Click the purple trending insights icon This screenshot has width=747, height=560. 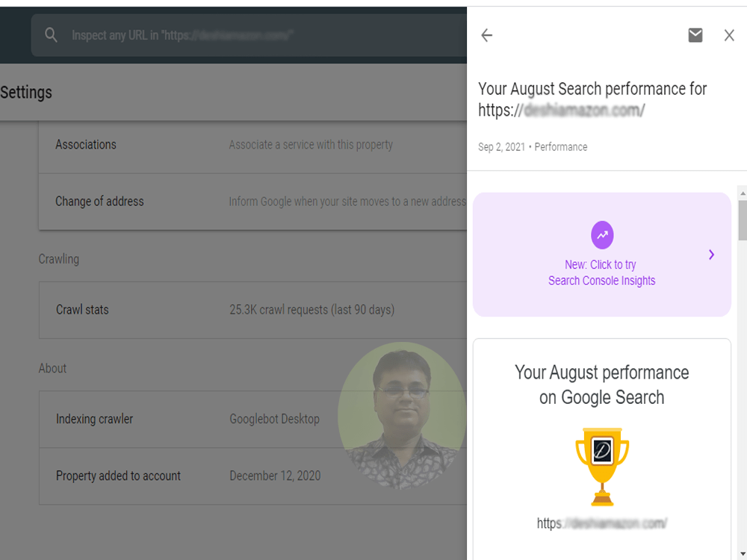pos(602,234)
